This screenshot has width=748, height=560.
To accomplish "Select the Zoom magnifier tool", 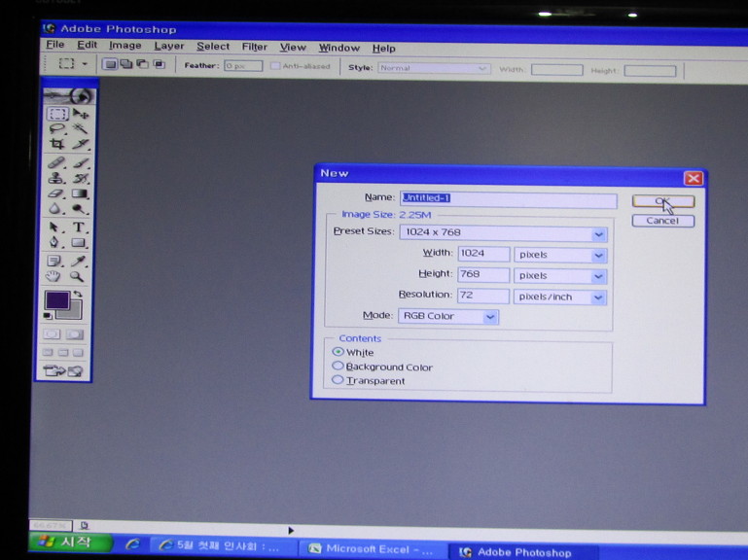I will pyautogui.click(x=77, y=276).
